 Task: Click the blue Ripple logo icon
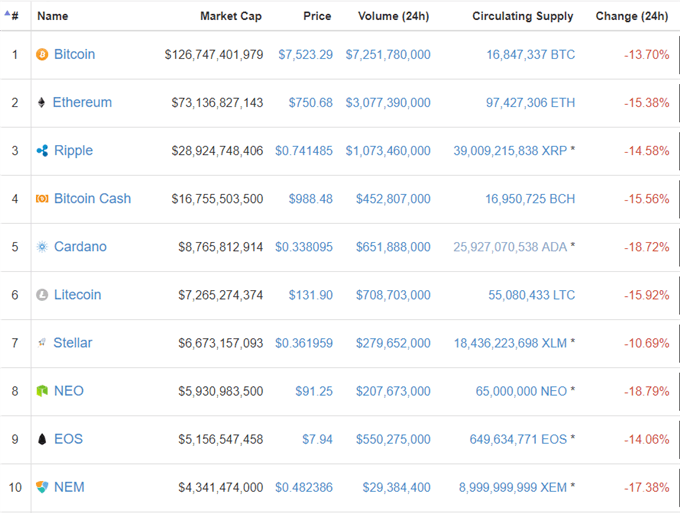[x=42, y=151]
